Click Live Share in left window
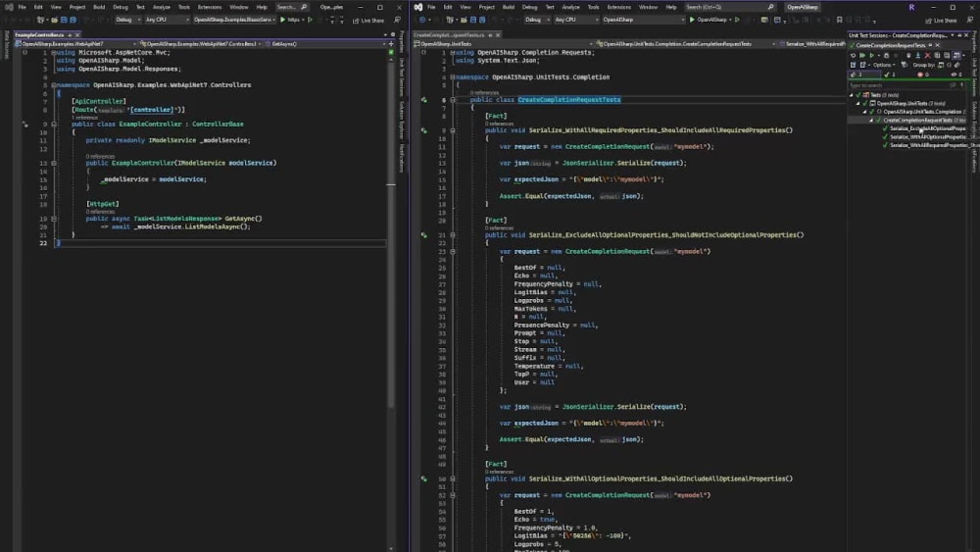980x552 pixels. pos(368,21)
